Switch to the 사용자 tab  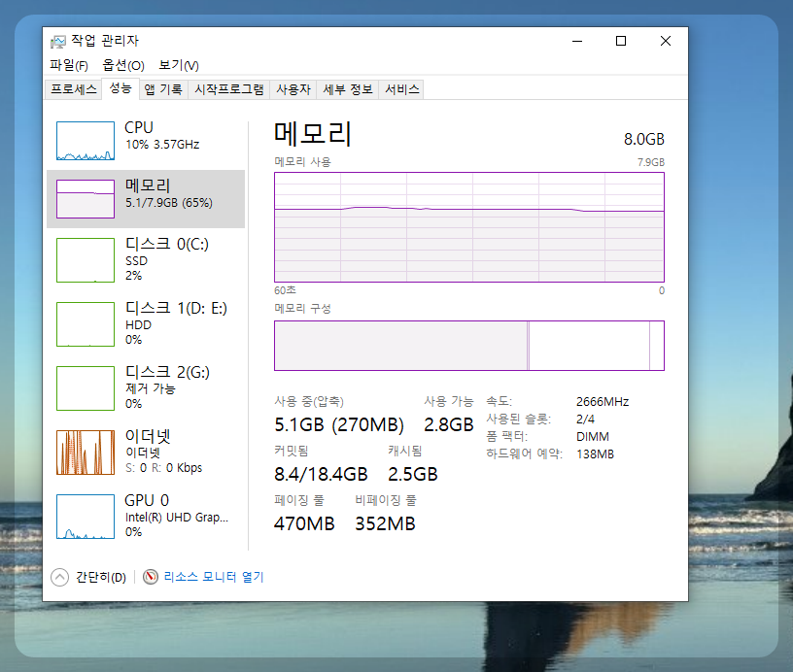pyautogui.click(x=293, y=89)
